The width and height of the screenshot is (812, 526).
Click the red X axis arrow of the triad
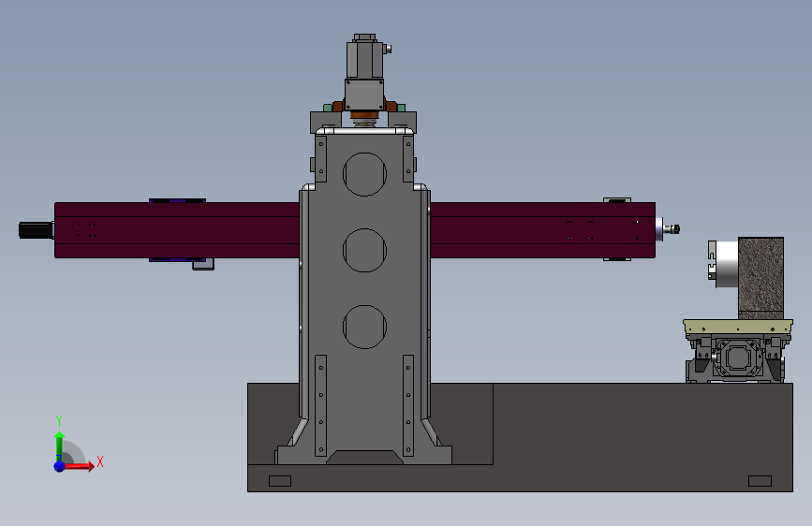point(79,466)
